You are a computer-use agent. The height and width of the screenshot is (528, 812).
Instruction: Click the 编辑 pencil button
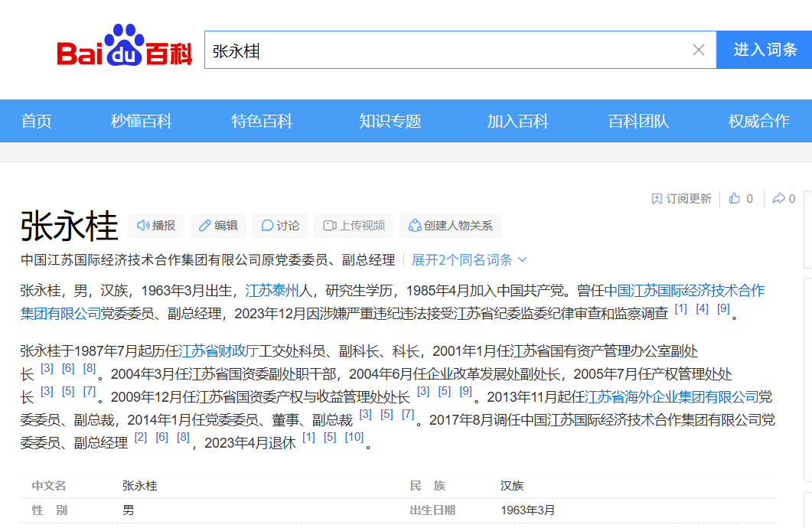point(218,226)
